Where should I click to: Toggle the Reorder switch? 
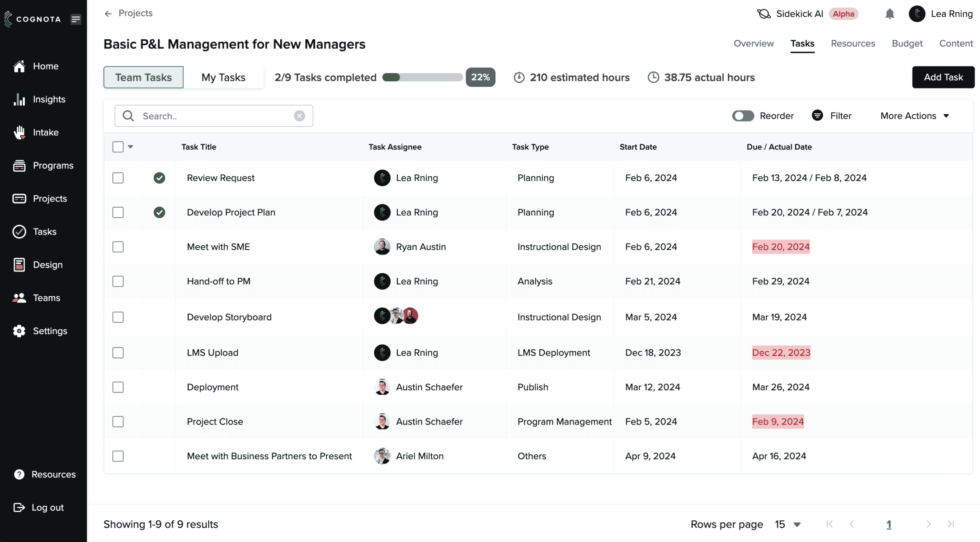[x=743, y=116]
